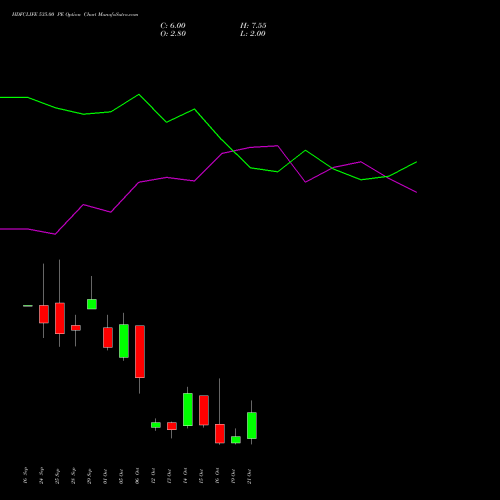Select the 19 Oct date label
Viewport: 500px width, 500px height.
(233, 476)
